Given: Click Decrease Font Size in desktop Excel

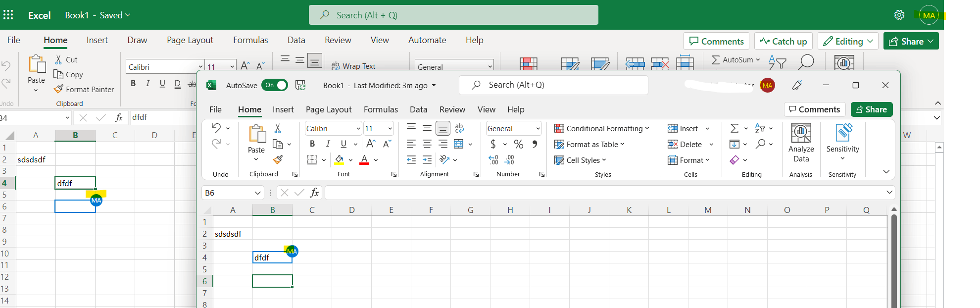Looking at the screenshot, I should pos(387,144).
